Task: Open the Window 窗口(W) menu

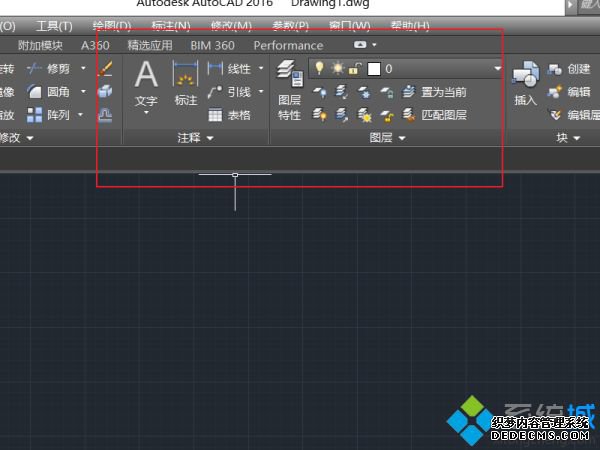Action: (x=350, y=26)
